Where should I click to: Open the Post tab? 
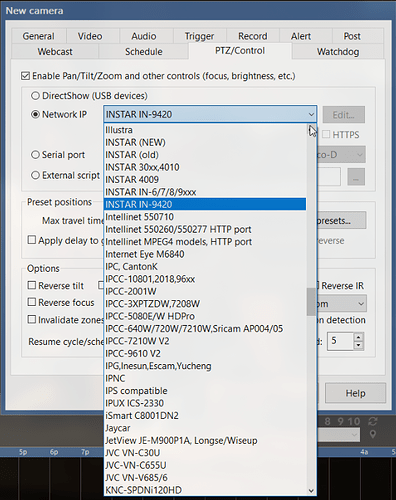[x=352, y=36]
